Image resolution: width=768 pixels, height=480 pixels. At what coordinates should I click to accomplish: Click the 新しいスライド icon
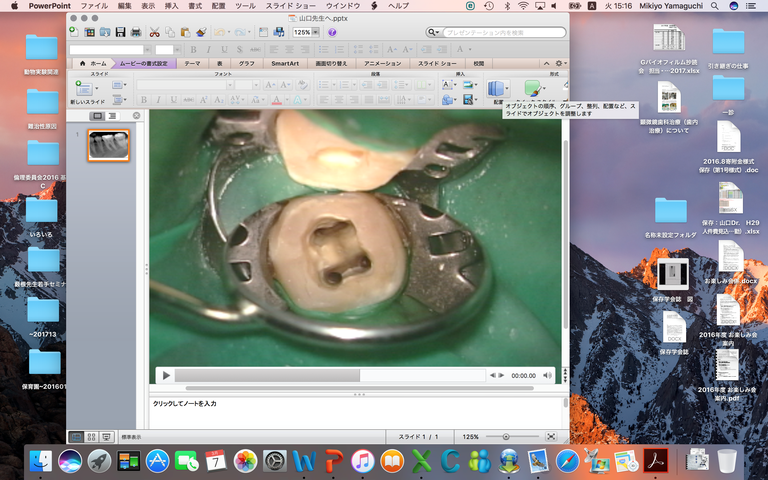pyautogui.click(x=84, y=89)
